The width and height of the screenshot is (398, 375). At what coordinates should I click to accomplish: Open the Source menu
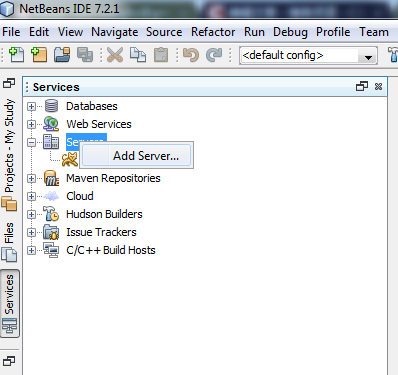pos(164,32)
